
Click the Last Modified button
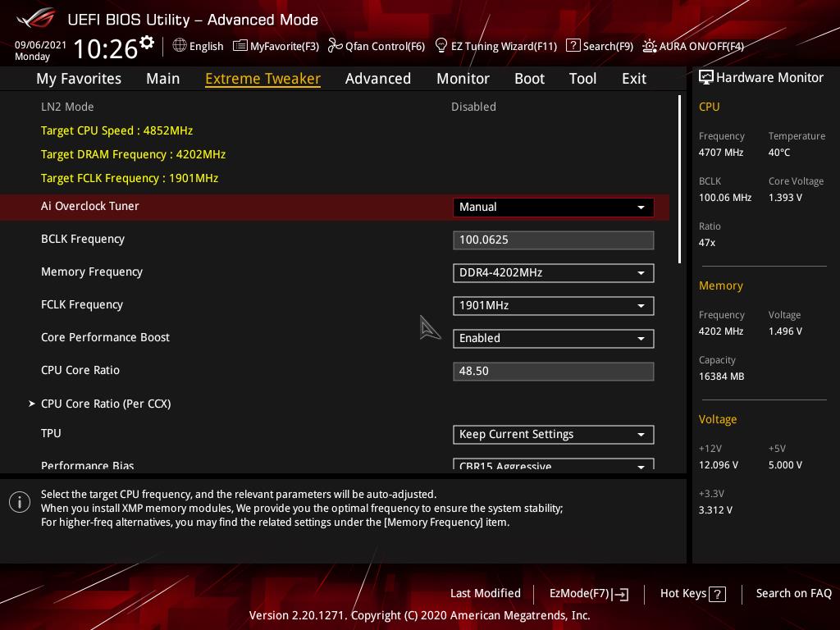(486, 593)
